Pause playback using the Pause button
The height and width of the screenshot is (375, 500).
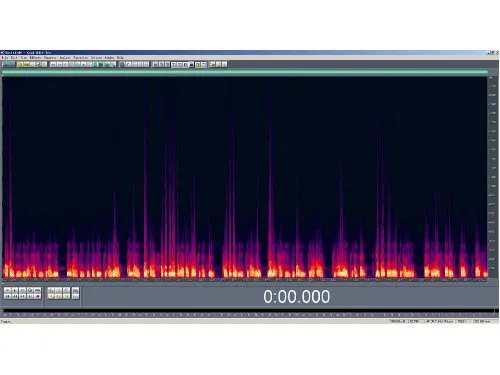point(22,290)
